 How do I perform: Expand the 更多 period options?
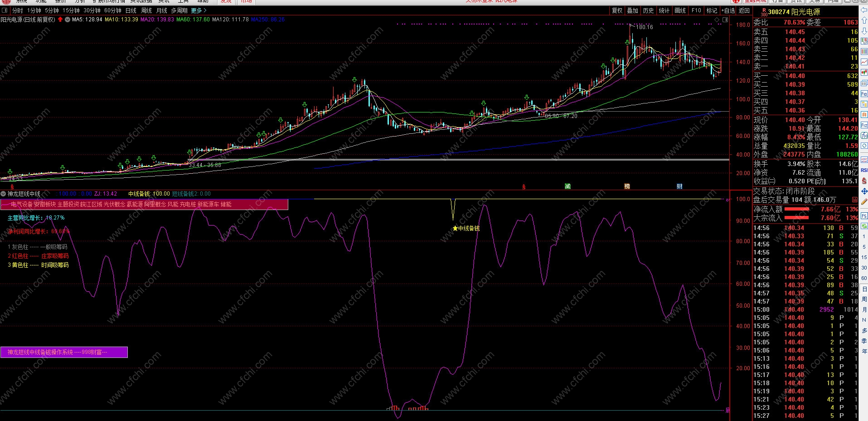click(x=199, y=10)
